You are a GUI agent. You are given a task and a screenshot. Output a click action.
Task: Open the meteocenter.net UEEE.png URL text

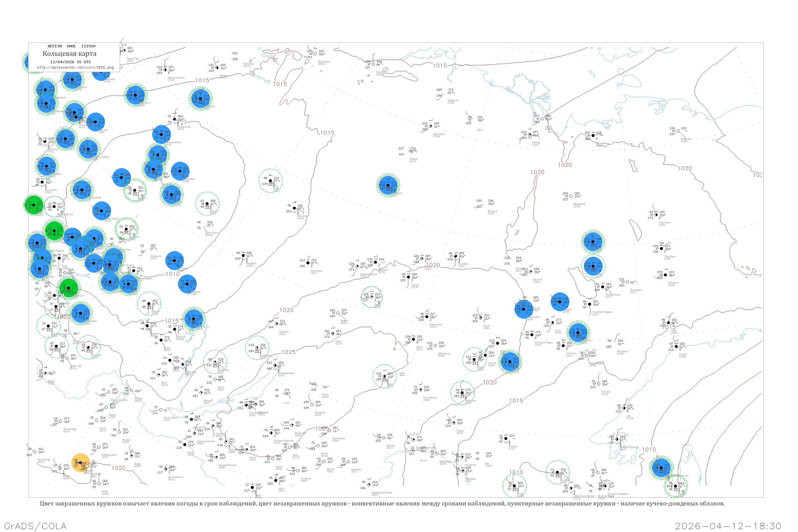point(75,67)
